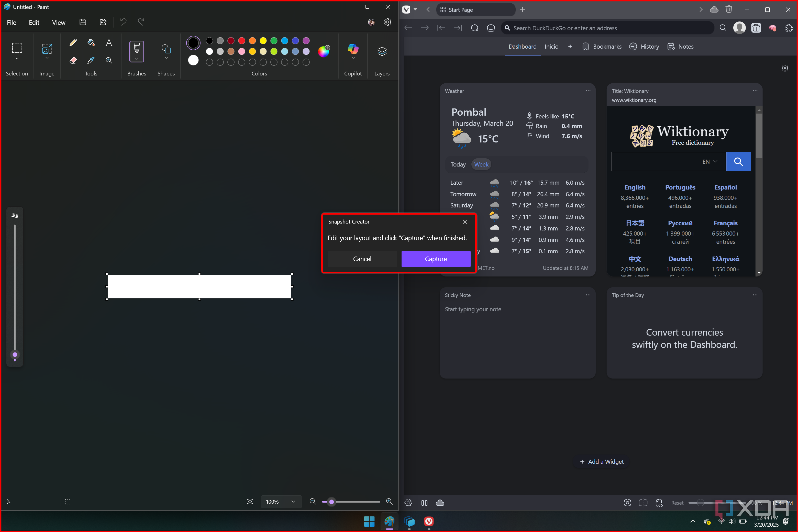Open Weather widget options menu

(x=588, y=91)
